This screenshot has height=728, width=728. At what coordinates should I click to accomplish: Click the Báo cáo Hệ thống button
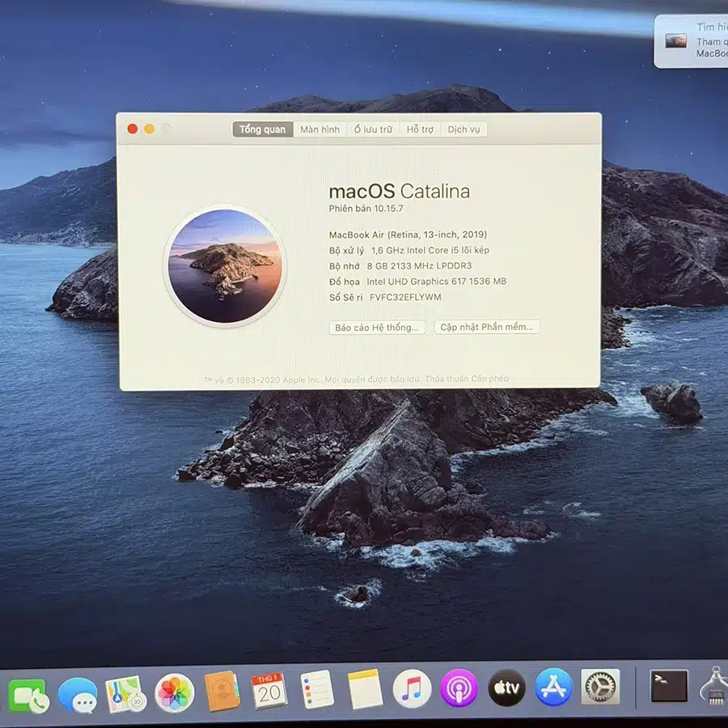tap(377, 328)
